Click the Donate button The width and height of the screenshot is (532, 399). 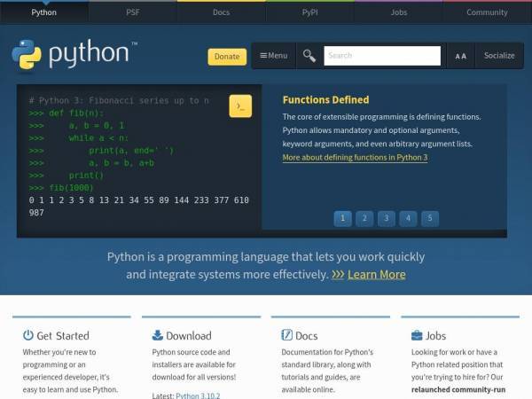tap(227, 57)
